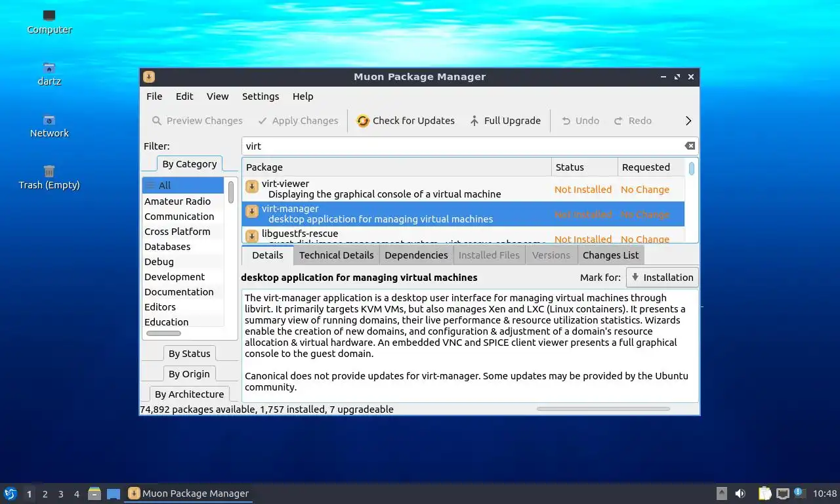The height and width of the screenshot is (504, 840).
Task: Open the Computer desktop icon
Action: tap(49, 22)
